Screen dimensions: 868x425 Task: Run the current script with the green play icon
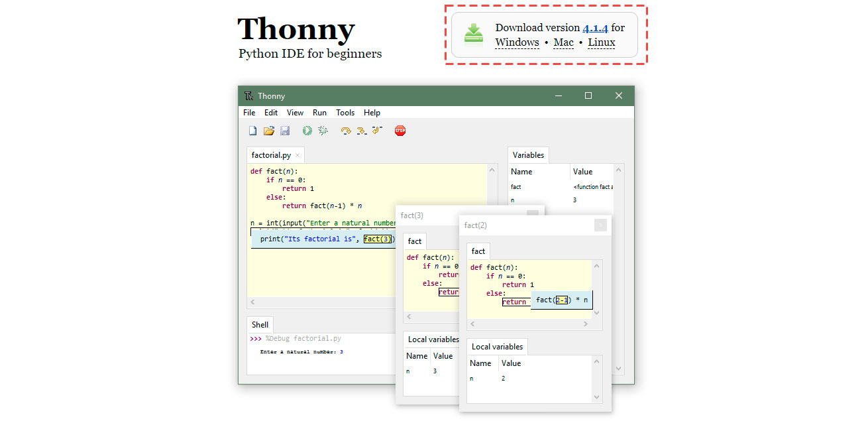click(x=307, y=130)
